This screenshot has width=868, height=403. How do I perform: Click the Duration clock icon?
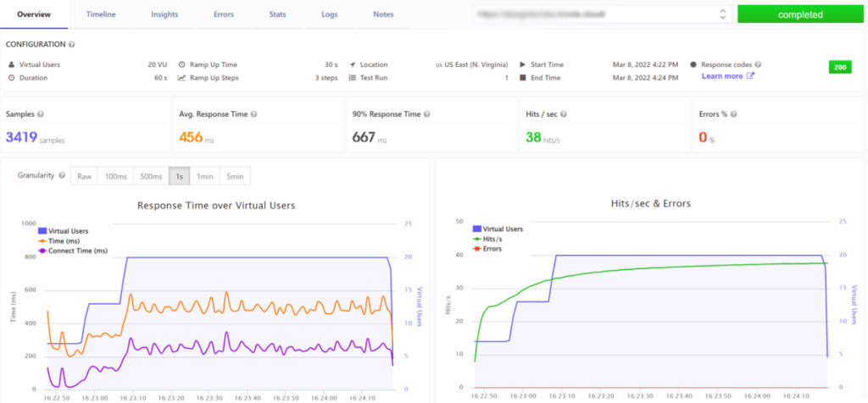(x=11, y=78)
